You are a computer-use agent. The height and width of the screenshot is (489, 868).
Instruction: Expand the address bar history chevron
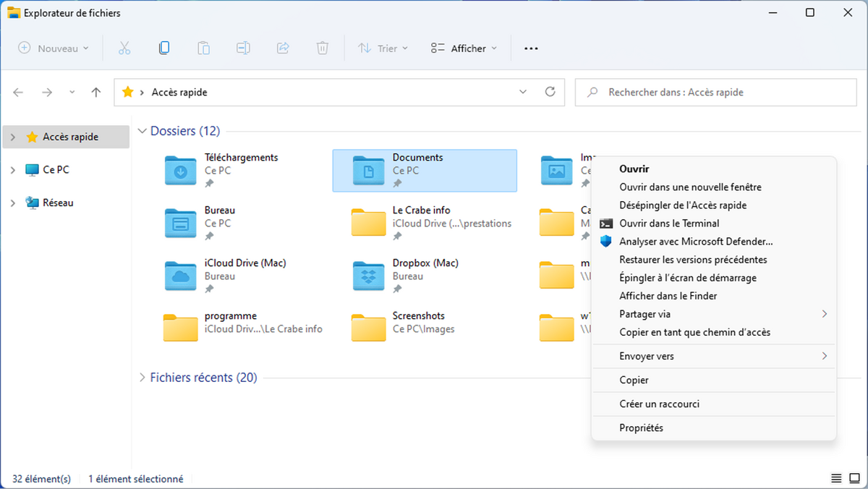(524, 92)
